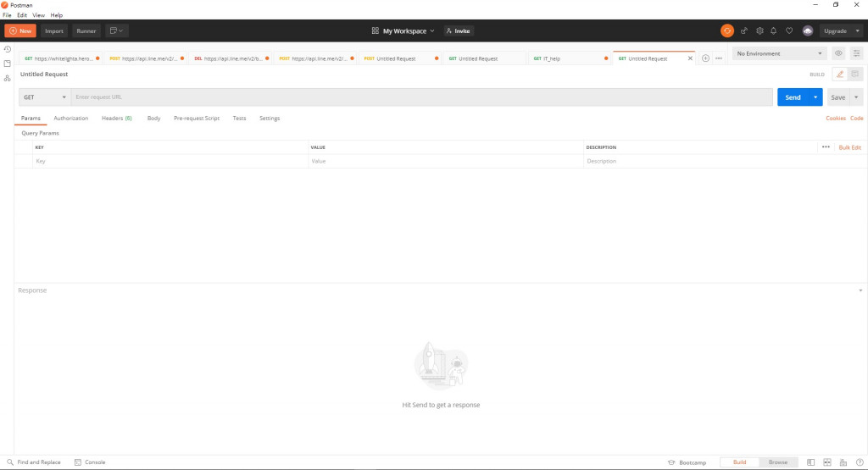Switch to the GET whitelighta.hero request tab
868x470 pixels.
[60, 58]
